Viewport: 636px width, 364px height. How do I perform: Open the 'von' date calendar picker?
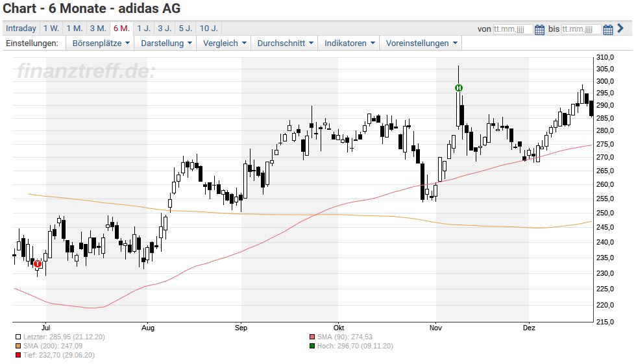point(539,29)
